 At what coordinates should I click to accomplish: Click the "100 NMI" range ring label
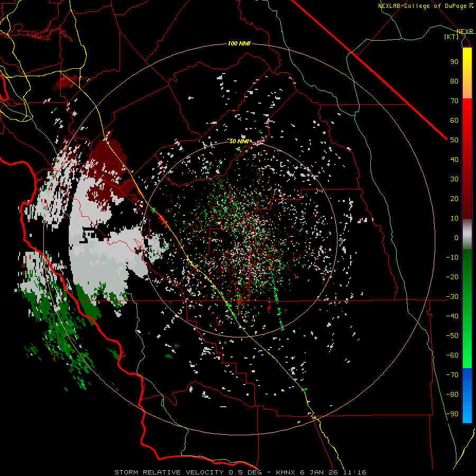point(239,44)
